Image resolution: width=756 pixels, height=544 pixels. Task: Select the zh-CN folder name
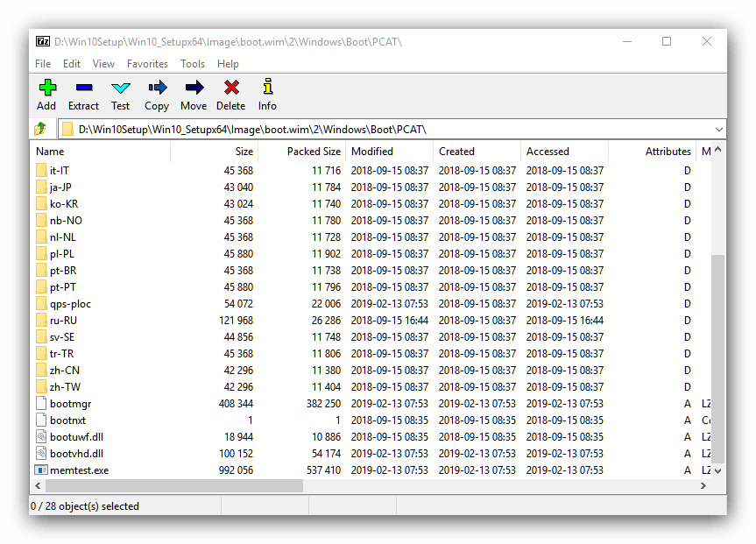coord(65,371)
